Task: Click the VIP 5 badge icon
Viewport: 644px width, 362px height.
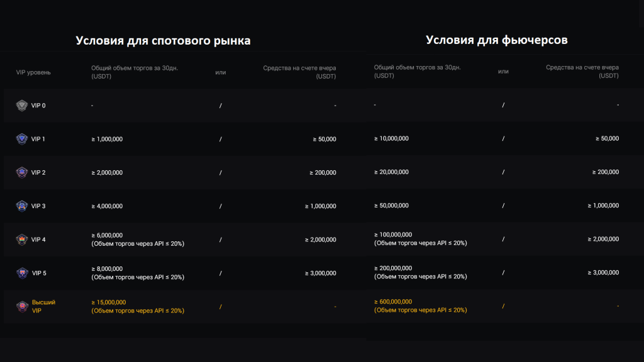Action: 22,273
